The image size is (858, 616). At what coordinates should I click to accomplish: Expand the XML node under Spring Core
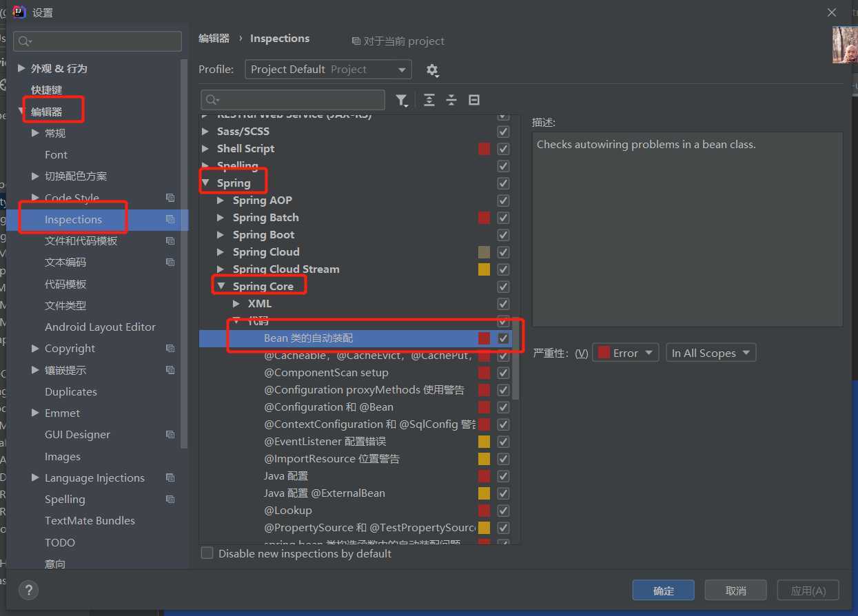(x=236, y=303)
